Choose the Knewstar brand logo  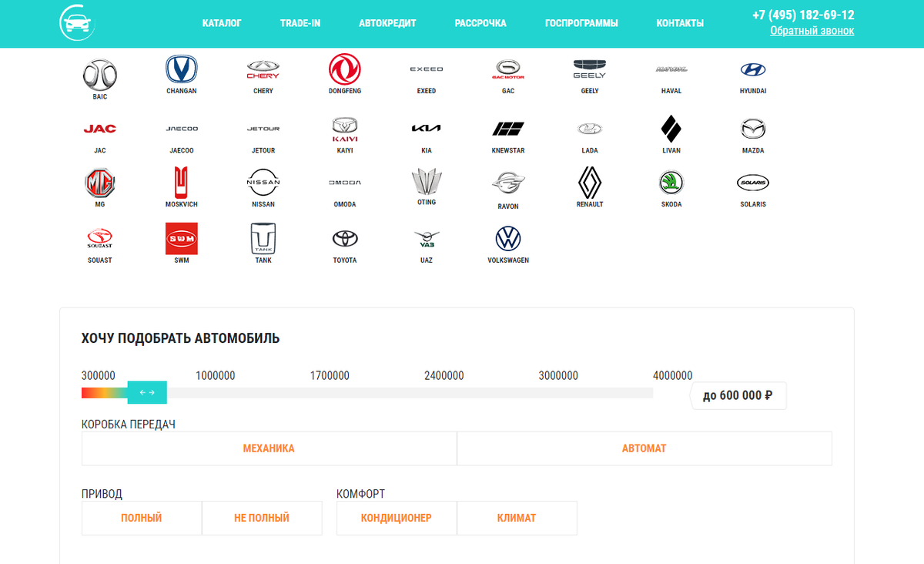(x=508, y=129)
